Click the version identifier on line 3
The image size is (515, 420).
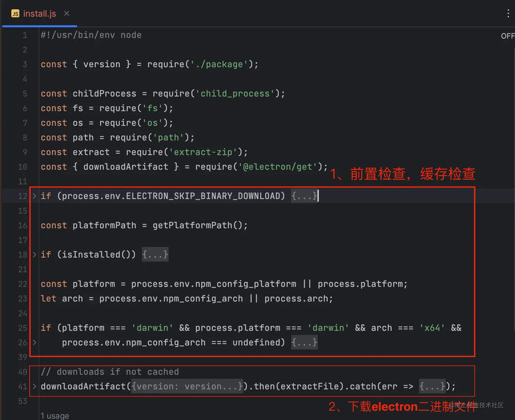102,64
